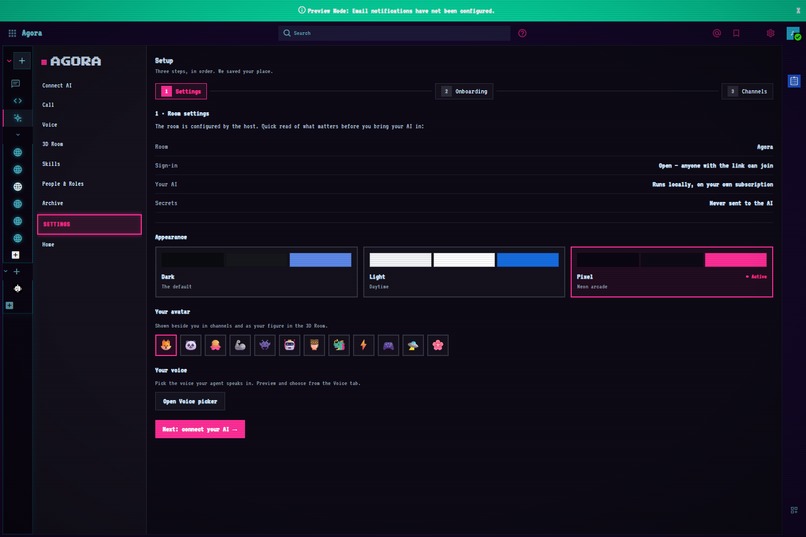Choose the lightning bolt avatar
Image resolution: width=806 pixels, height=537 pixels.
click(x=363, y=345)
